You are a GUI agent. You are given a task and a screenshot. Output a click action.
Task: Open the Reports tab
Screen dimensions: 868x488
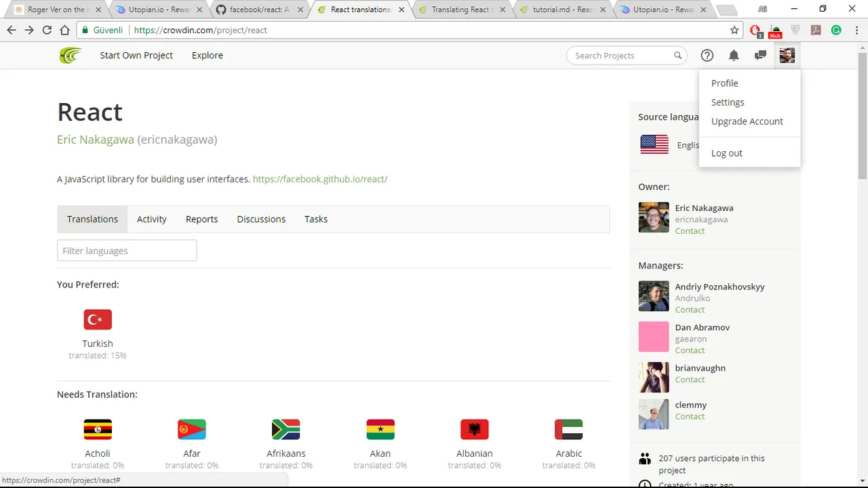[202, 219]
